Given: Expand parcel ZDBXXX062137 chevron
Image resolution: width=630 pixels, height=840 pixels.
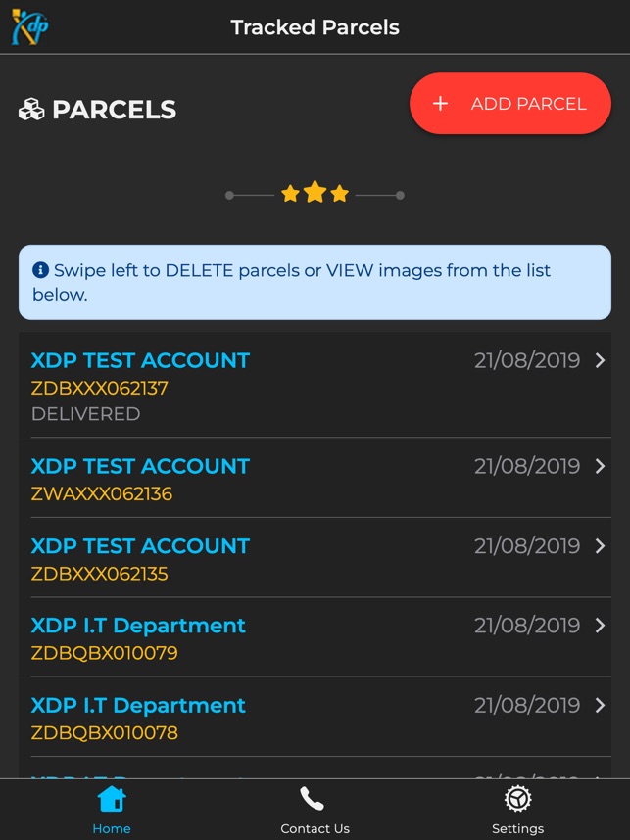Looking at the screenshot, I should click(600, 360).
